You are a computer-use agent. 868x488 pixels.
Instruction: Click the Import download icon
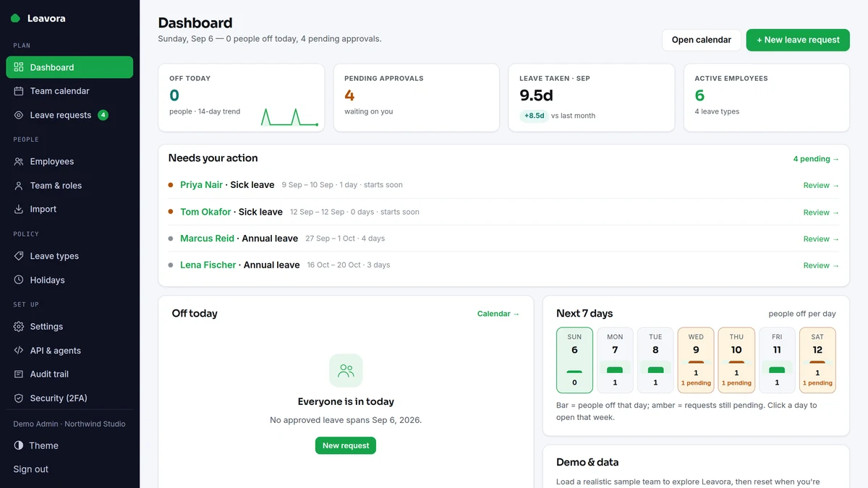(19, 209)
